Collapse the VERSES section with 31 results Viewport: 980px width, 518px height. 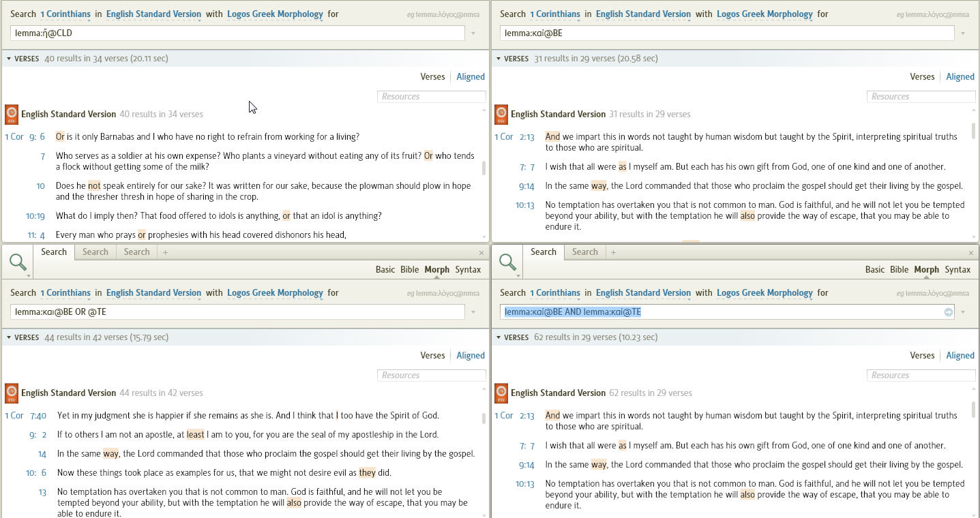499,59
